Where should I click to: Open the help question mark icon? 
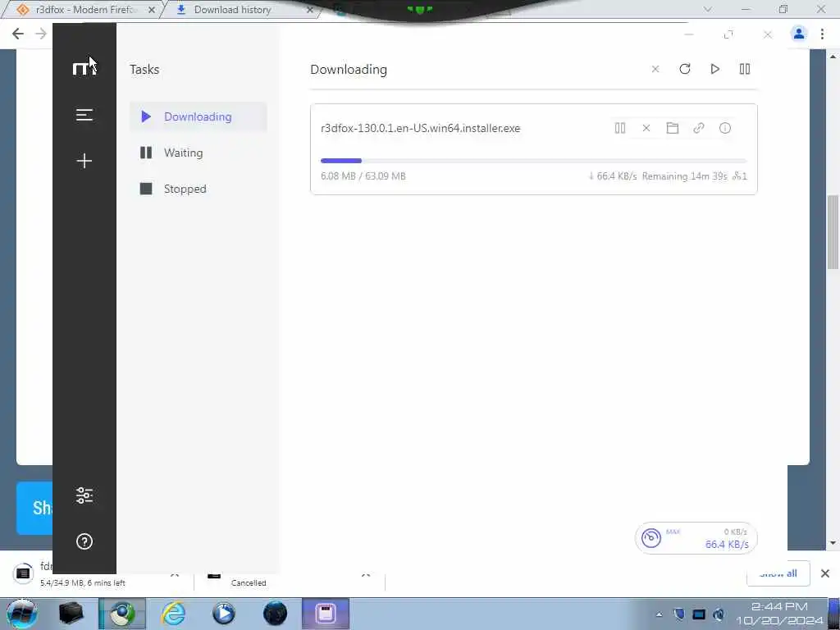[84, 541]
